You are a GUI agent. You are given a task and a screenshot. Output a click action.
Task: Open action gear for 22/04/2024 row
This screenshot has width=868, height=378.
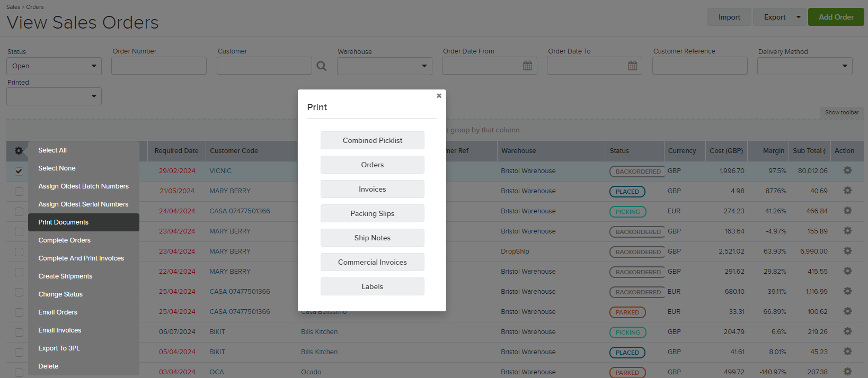847,271
